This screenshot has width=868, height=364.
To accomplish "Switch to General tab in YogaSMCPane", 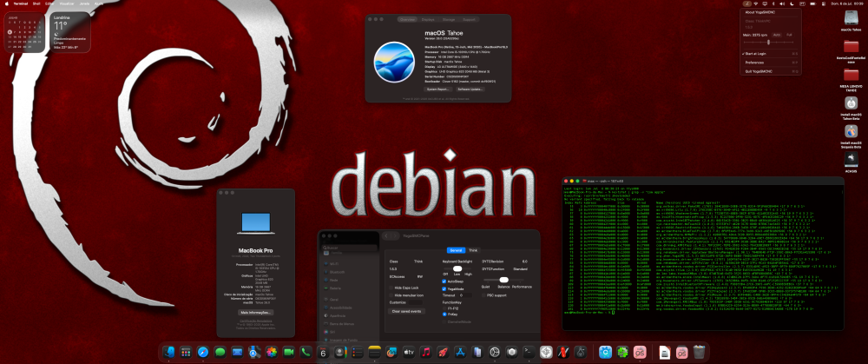I will 457,250.
